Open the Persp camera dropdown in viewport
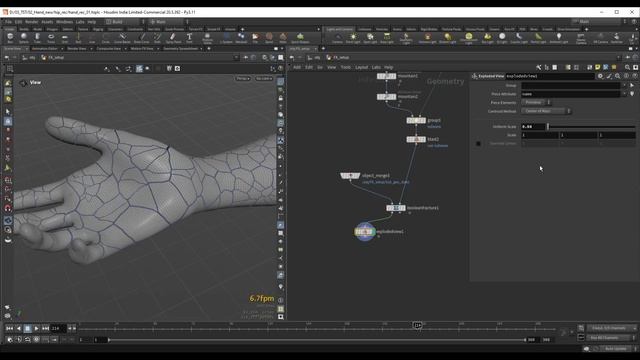640x360 pixels. (x=243, y=78)
